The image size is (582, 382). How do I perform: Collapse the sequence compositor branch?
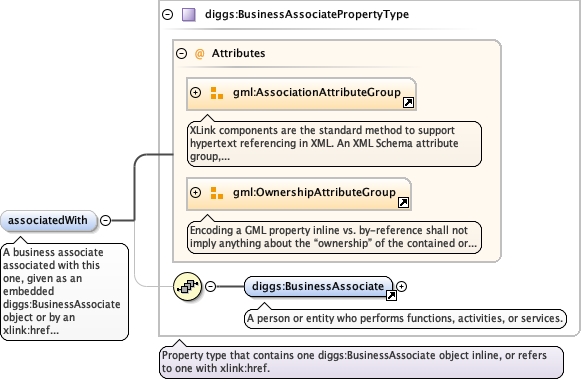click(210, 287)
